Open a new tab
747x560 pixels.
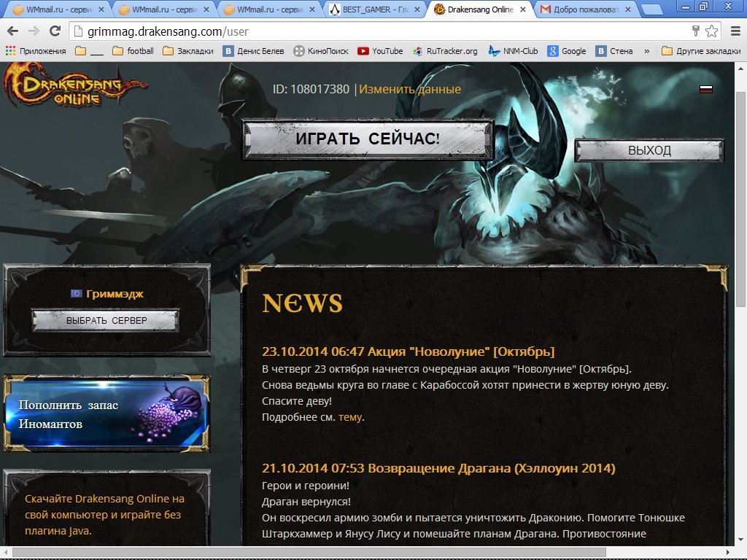(651, 9)
